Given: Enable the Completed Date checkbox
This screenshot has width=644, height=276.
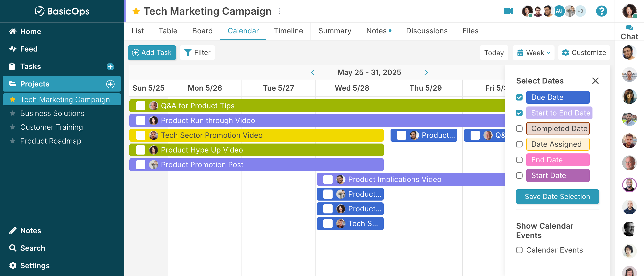Looking at the screenshot, I should click(519, 129).
